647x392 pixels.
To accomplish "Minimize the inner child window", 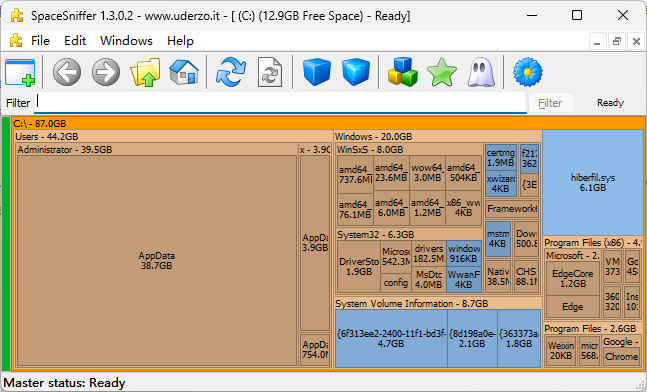I will coord(597,41).
